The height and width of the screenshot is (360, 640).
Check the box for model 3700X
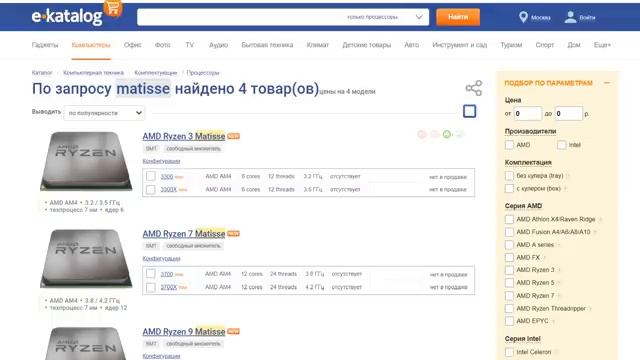pyautogui.click(x=151, y=287)
